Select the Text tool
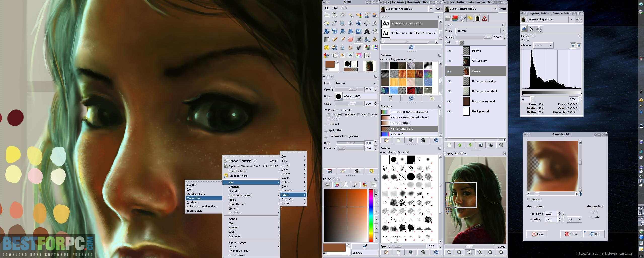This screenshot has width=644, height=258. (x=367, y=31)
